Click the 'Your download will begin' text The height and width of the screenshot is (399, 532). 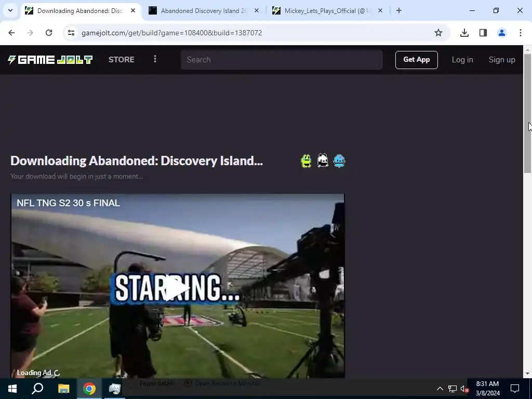(x=76, y=176)
